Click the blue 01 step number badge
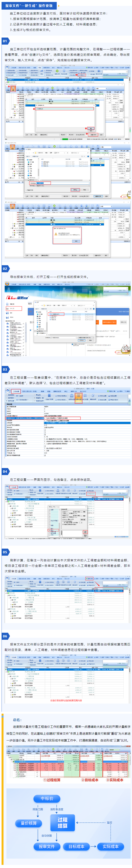Image resolution: width=132 pixels, height=868 pixels. tap(5, 41)
